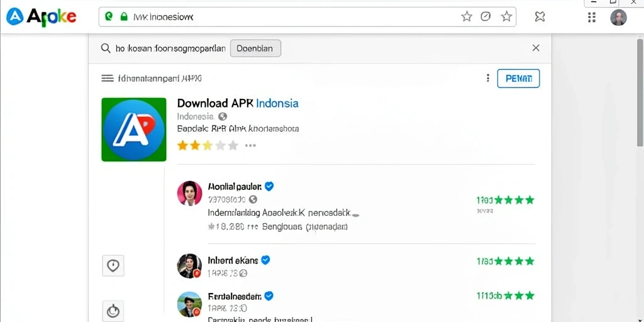
Task: Click the Inherd ekans avatar
Action: [x=189, y=266]
